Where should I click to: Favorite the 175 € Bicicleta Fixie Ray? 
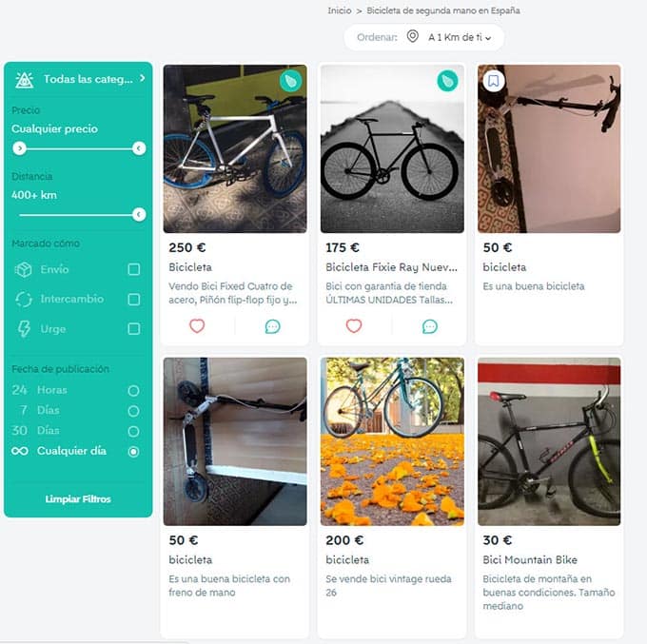point(354,325)
